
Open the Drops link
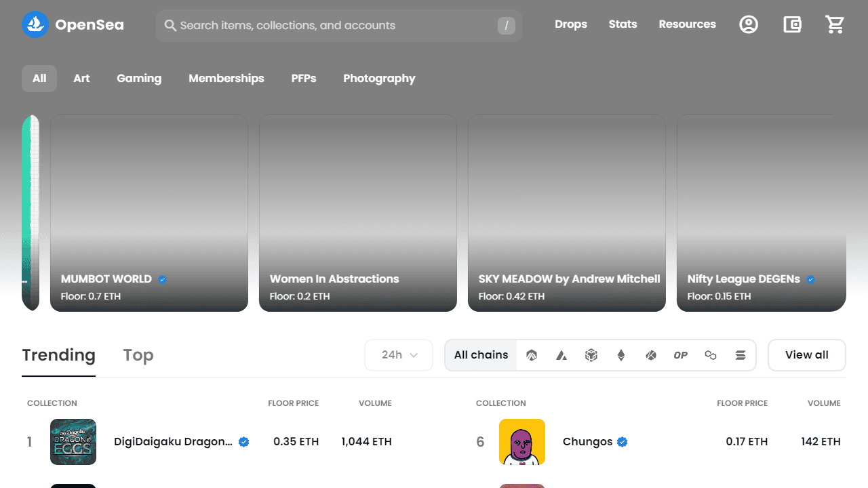571,24
